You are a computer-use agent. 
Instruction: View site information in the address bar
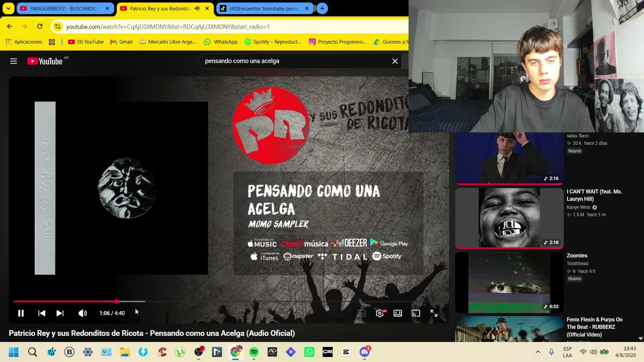57,27
